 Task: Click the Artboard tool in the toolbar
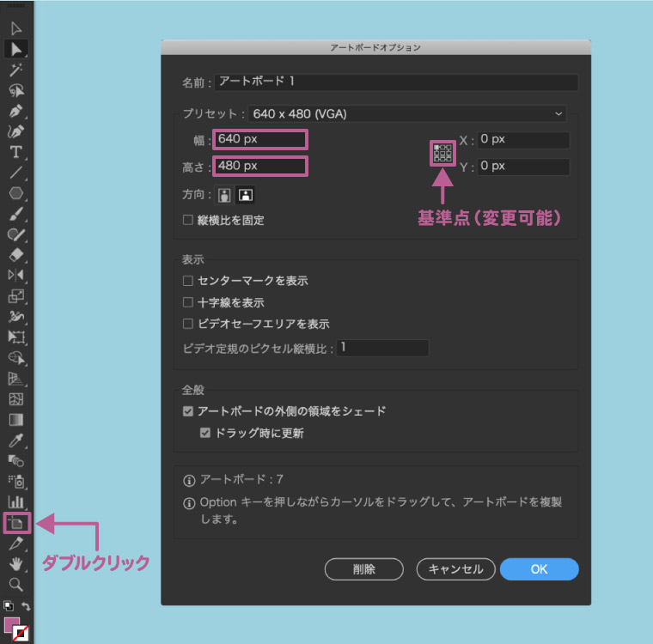(x=16, y=523)
